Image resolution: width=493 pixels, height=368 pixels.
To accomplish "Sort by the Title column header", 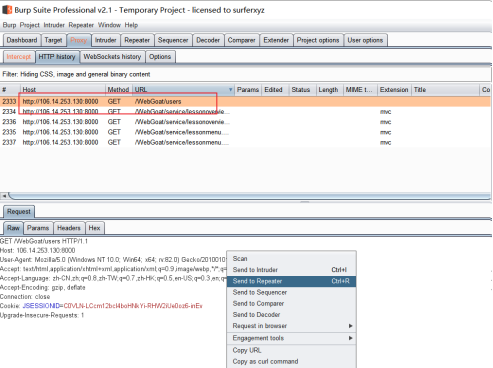I will click(x=445, y=90).
